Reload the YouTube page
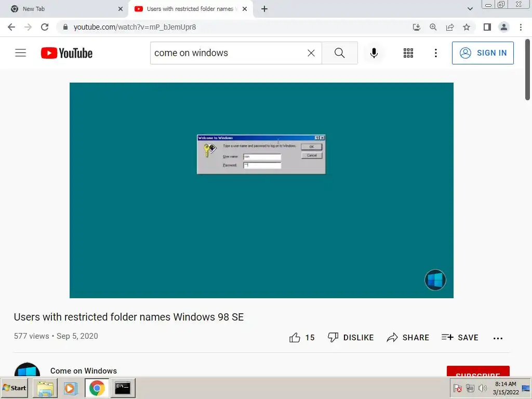532x399 pixels. point(45,27)
